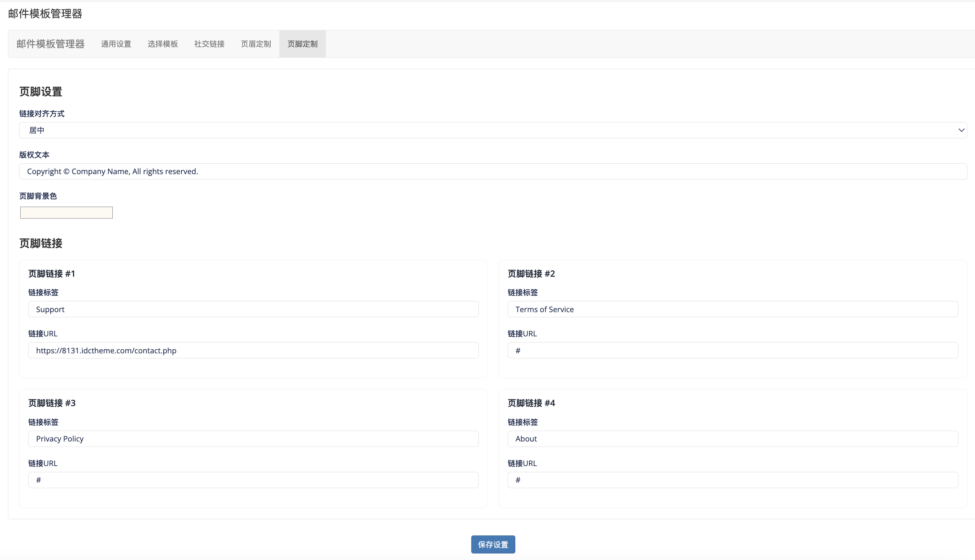Focus the 链接URL field under 页脚链接 #4
Screen dimensions: 975x560
[732, 480]
